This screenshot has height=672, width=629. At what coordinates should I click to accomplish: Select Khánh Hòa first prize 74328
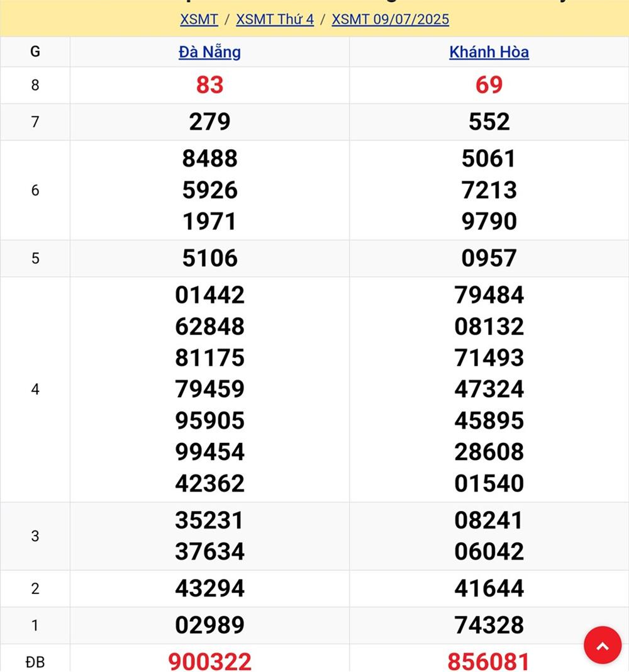(489, 625)
